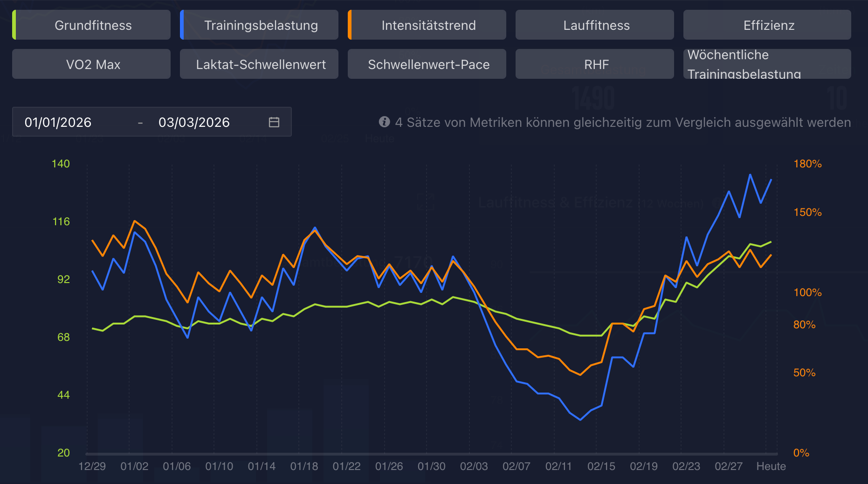The image size is (868, 484).
Task: Click the green Grundfitness color bar
Action: coord(14,25)
